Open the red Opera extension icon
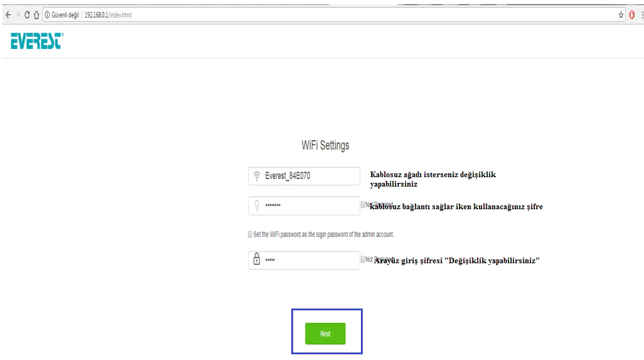 click(631, 14)
